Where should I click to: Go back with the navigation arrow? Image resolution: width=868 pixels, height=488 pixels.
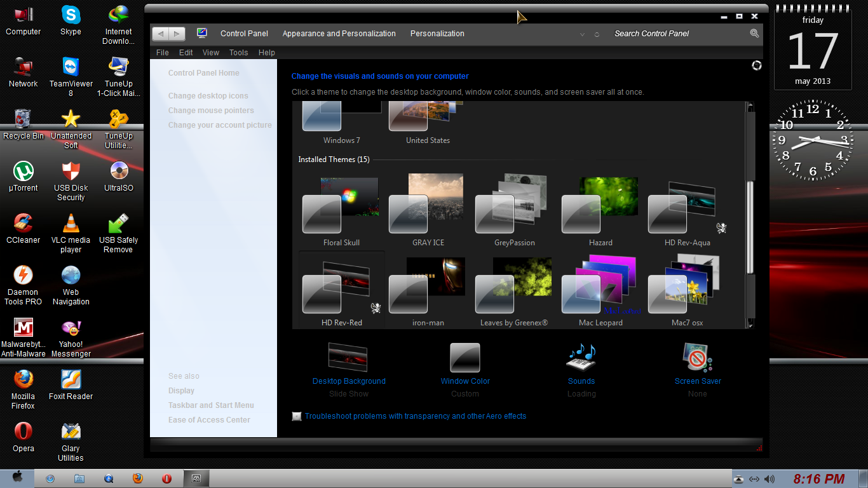click(161, 34)
